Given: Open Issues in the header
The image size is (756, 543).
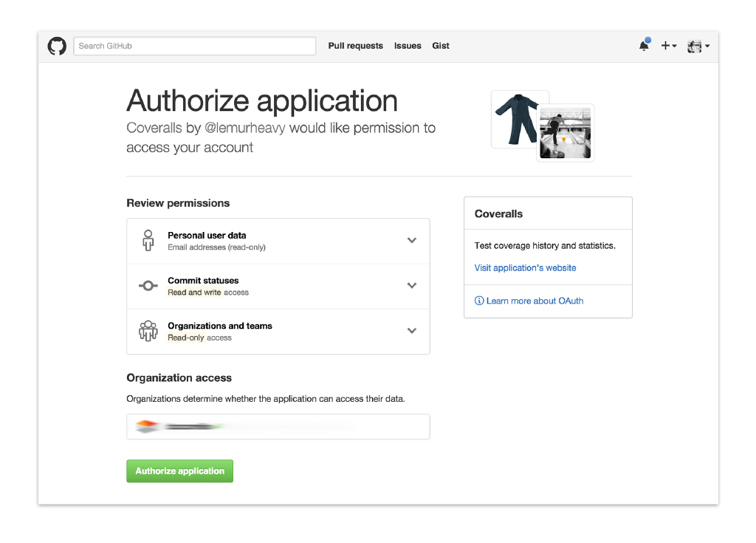Looking at the screenshot, I should point(408,46).
